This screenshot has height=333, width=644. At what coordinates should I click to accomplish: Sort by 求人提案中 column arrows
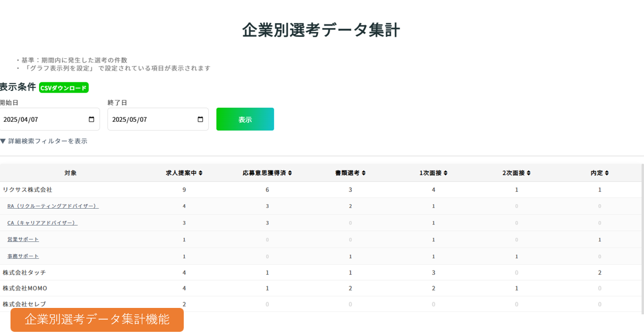point(201,173)
